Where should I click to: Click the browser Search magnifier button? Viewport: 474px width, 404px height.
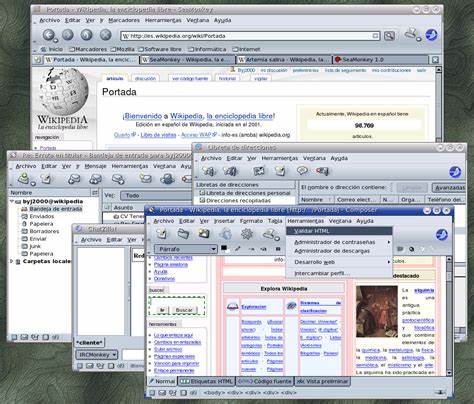(389, 36)
